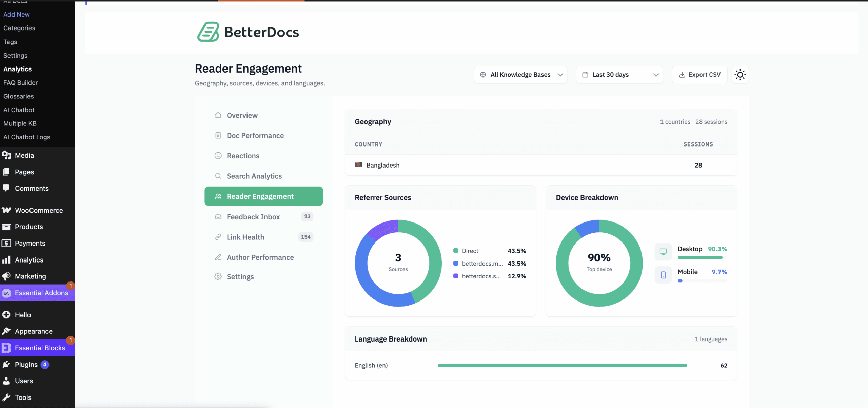
Task: Click the Bangladesh country row
Action: (x=541, y=165)
